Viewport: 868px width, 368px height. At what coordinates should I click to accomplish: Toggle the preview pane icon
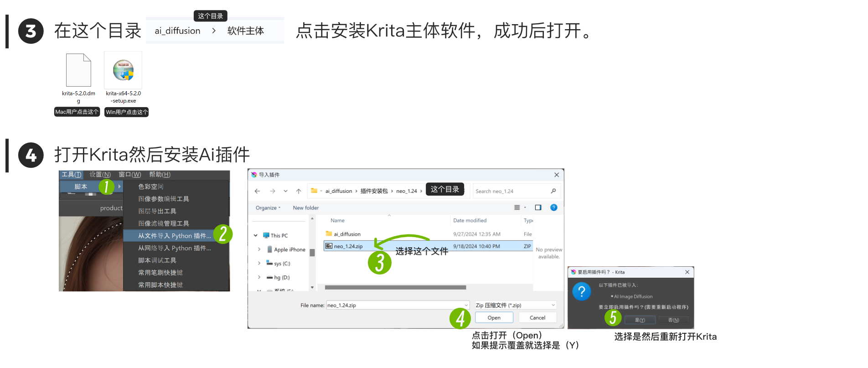pyautogui.click(x=538, y=207)
